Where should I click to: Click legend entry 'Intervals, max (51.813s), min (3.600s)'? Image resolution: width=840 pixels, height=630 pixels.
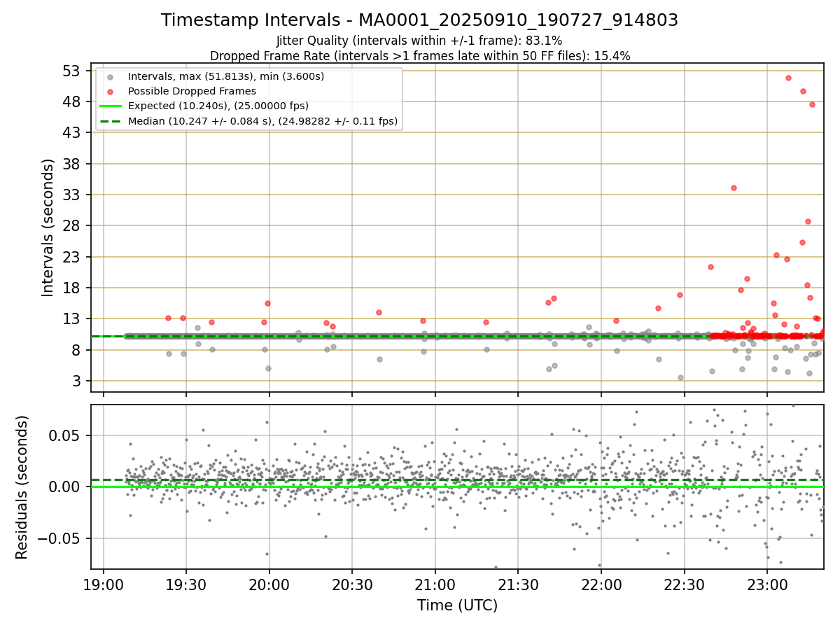226,76
